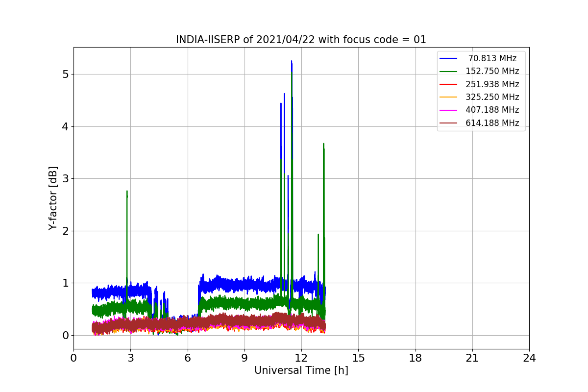Click x-axis tick label 6
This screenshot has width=588, height=392.
pos(188,358)
